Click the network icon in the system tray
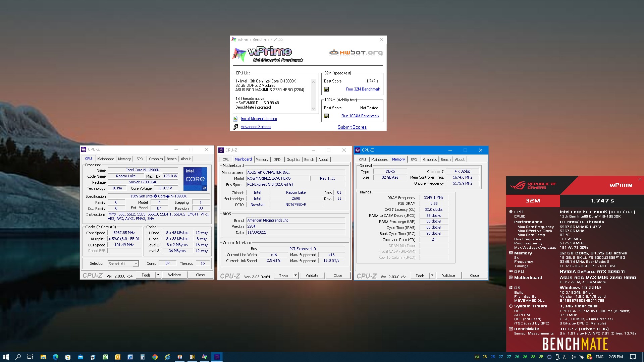 pyautogui.click(x=566, y=357)
